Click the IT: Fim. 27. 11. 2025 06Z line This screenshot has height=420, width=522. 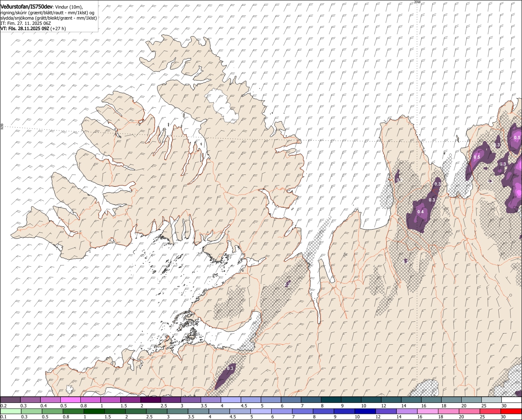click(26, 23)
